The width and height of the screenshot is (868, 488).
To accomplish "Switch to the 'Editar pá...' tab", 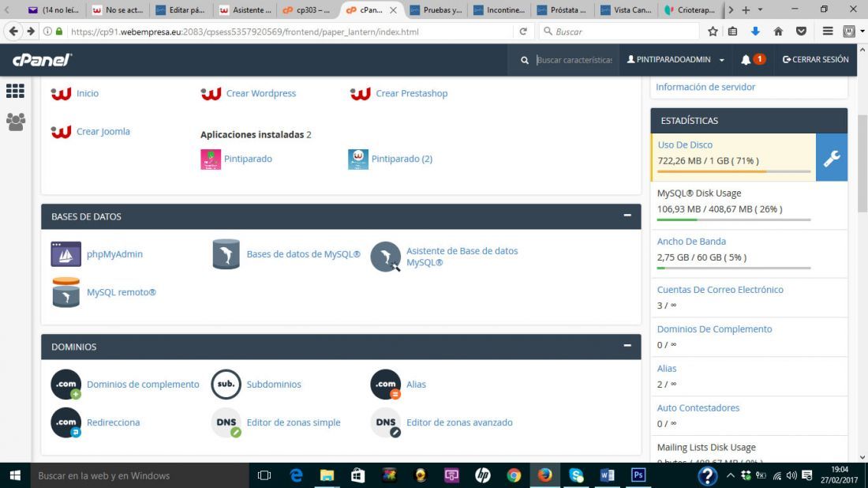I will click(181, 10).
